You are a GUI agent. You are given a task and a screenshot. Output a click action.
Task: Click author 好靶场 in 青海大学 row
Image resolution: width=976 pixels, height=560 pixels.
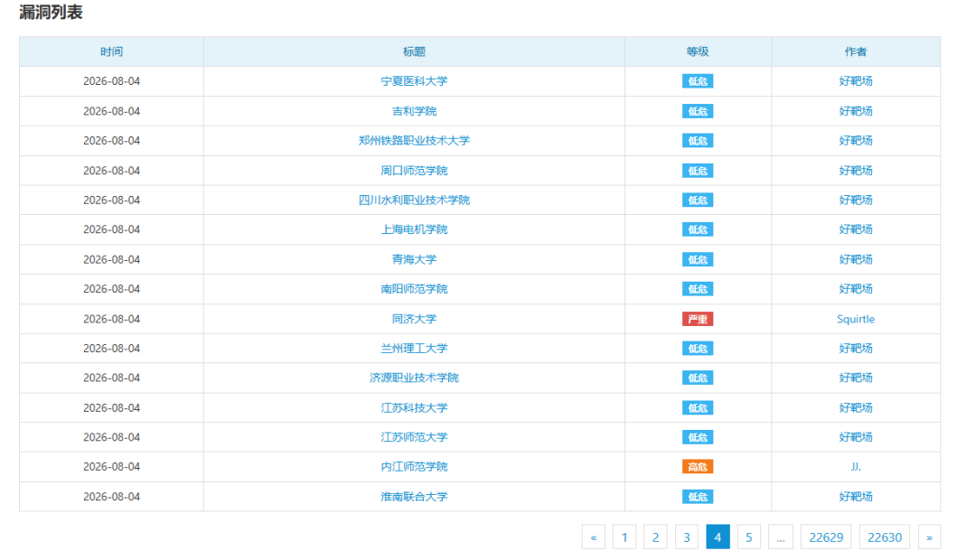tap(856, 259)
